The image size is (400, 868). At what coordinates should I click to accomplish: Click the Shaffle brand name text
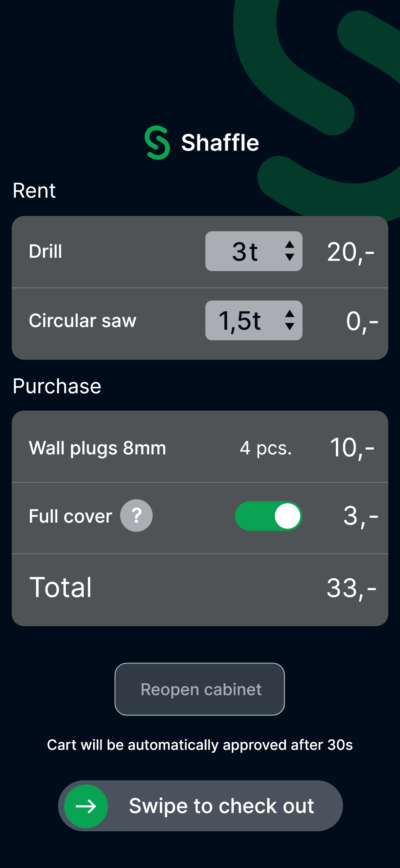click(x=220, y=143)
